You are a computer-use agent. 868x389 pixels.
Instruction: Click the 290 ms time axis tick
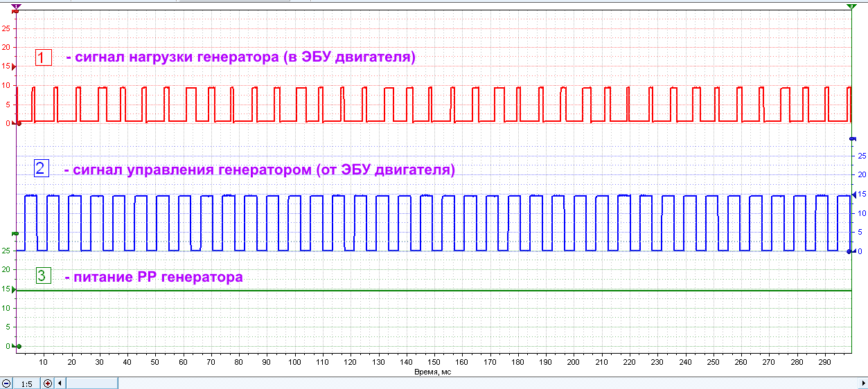[825, 362]
